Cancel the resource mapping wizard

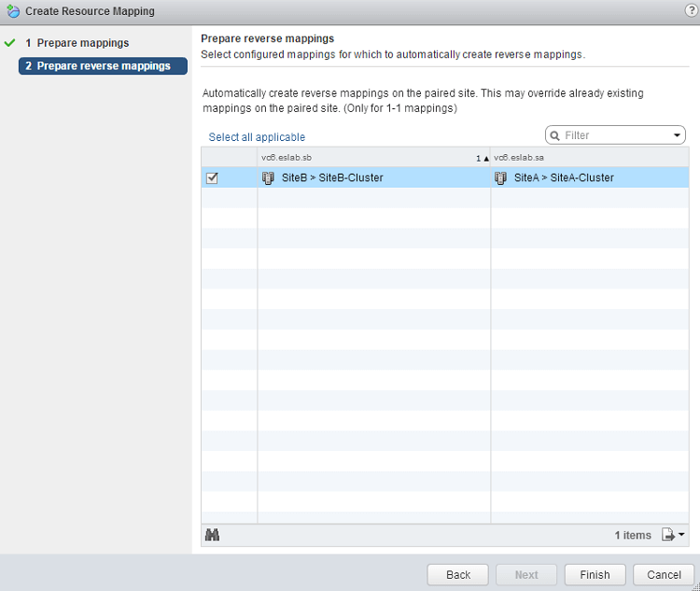pos(664,574)
